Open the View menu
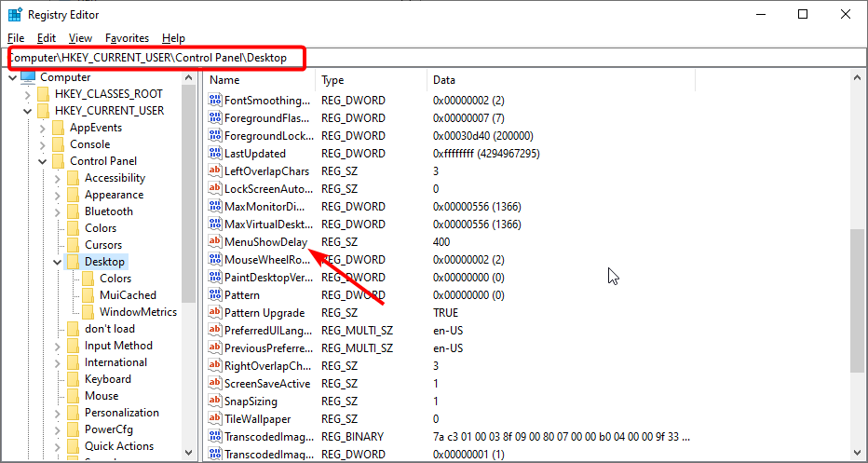This screenshot has width=868, height=463. [x=80, y=38]
